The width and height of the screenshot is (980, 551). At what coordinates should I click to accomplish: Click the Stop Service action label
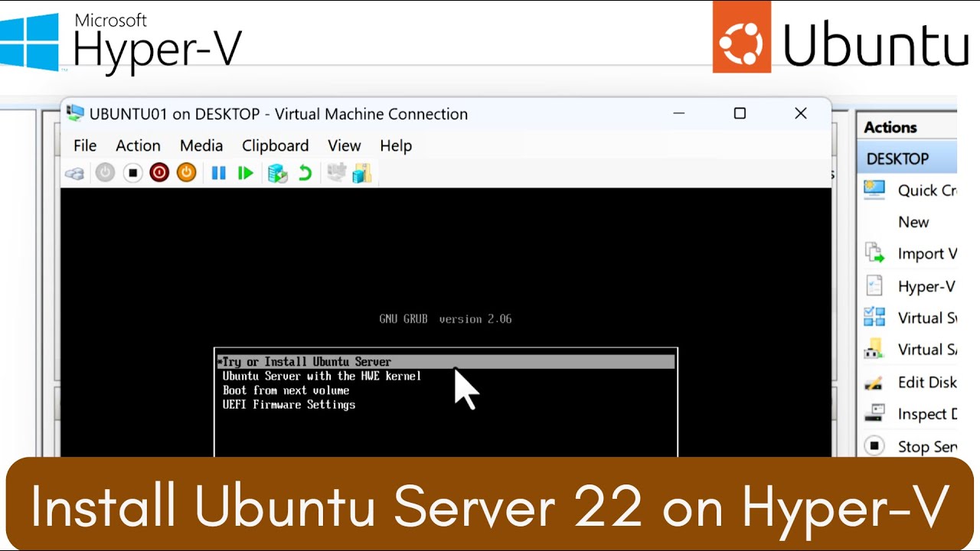pos(927,446)
